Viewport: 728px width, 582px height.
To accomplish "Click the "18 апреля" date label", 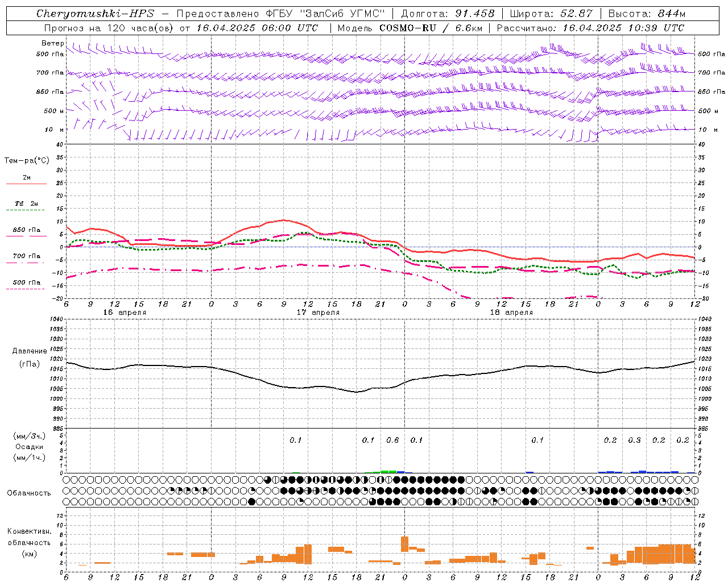I will pyautogui.click(x=511, y=313).
